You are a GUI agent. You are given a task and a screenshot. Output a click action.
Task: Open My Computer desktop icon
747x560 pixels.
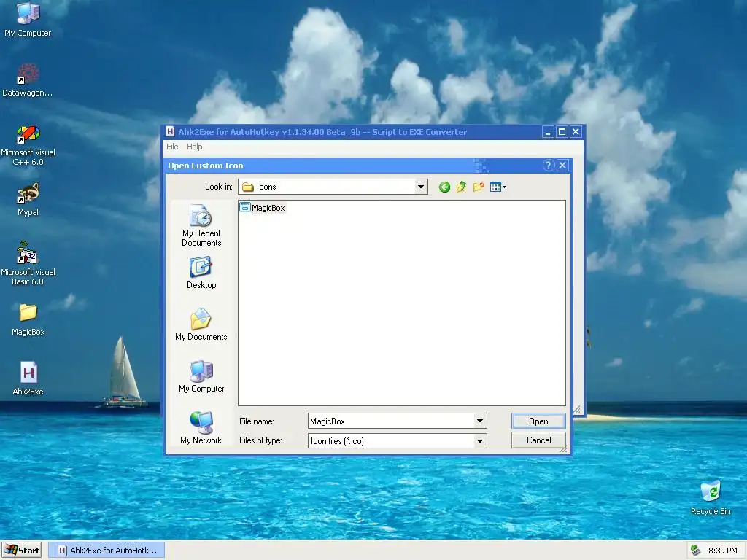click(x=28, y=19)
